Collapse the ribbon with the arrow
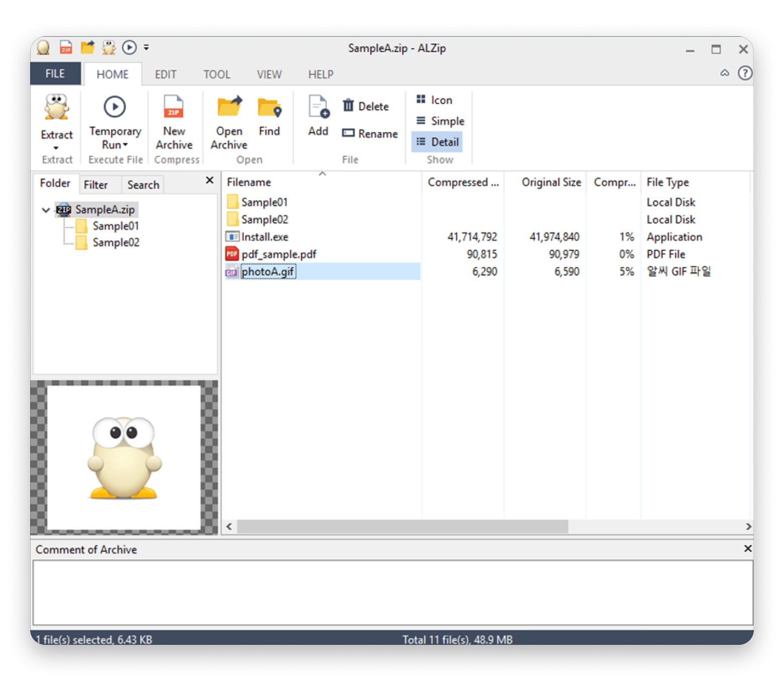784x685 pixels. [724, 73]
